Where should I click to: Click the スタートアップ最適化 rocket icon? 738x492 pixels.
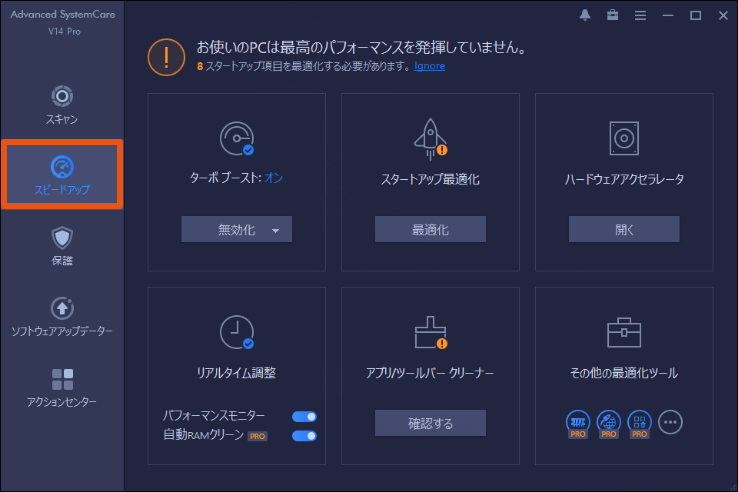pos(430,138)
